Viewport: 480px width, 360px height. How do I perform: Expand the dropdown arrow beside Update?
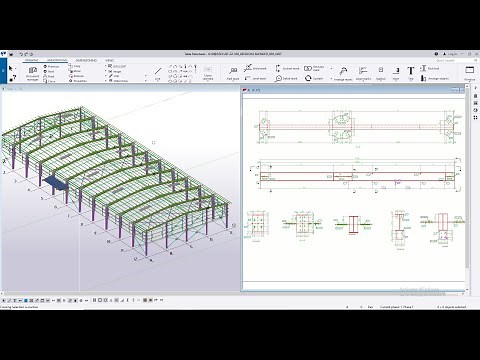pos(331,79)
